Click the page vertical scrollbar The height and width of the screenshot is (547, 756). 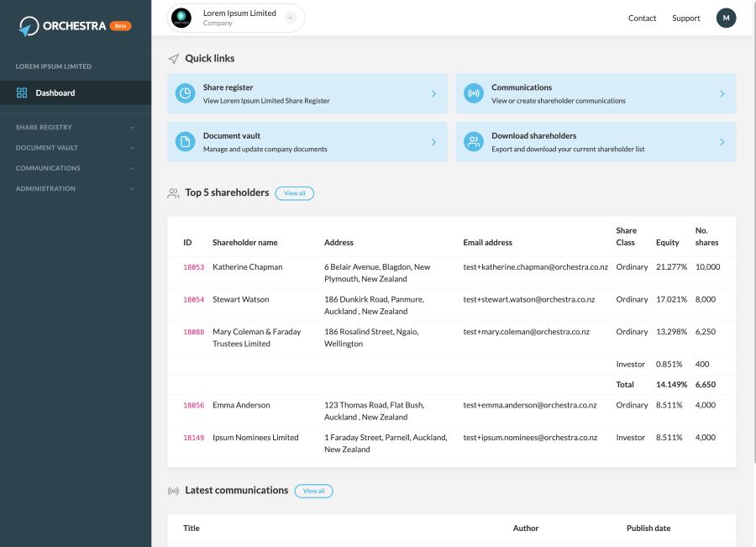753,232
